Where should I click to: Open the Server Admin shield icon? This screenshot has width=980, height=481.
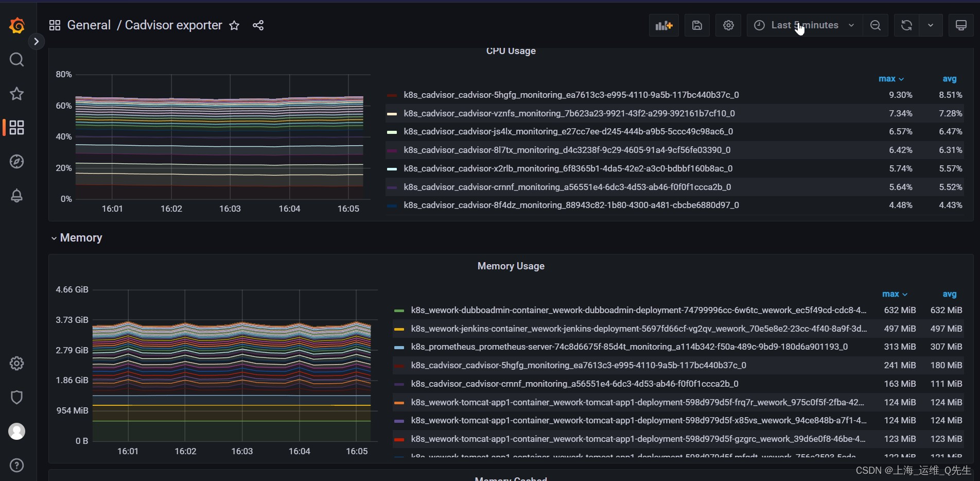(17, 398)
